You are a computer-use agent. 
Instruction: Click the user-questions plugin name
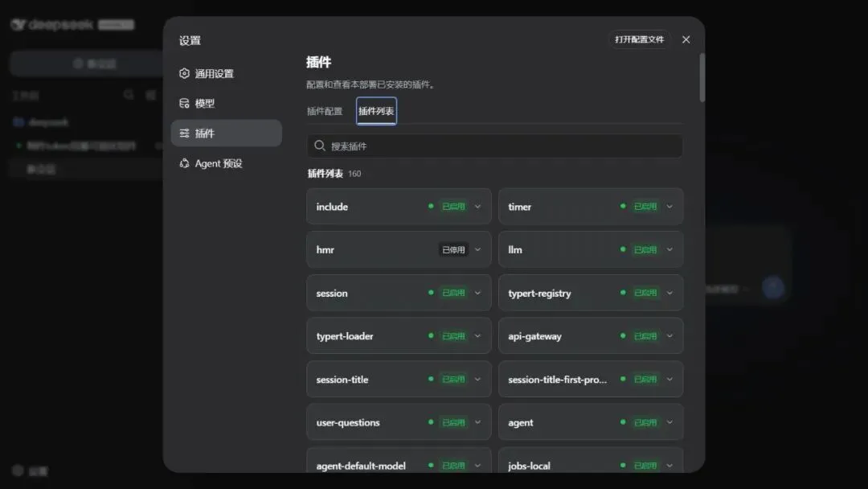click(x=348, y=422)
